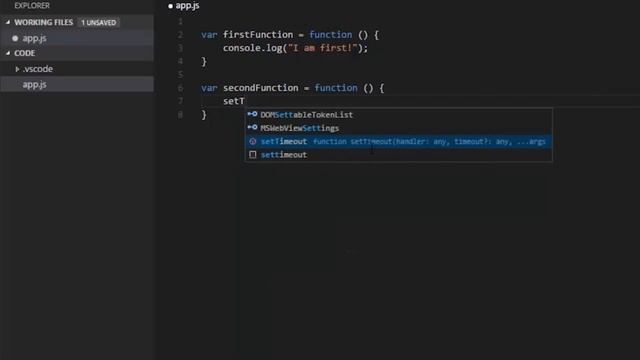Click var keyword on line 2
Screen dimensions: 640x360
point(209,35)
